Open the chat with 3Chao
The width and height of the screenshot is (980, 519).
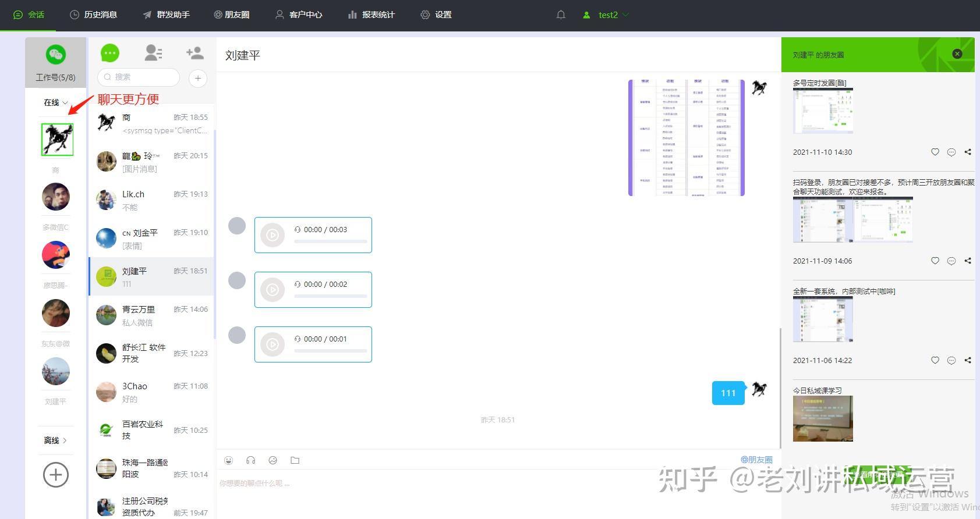[151, 392]
